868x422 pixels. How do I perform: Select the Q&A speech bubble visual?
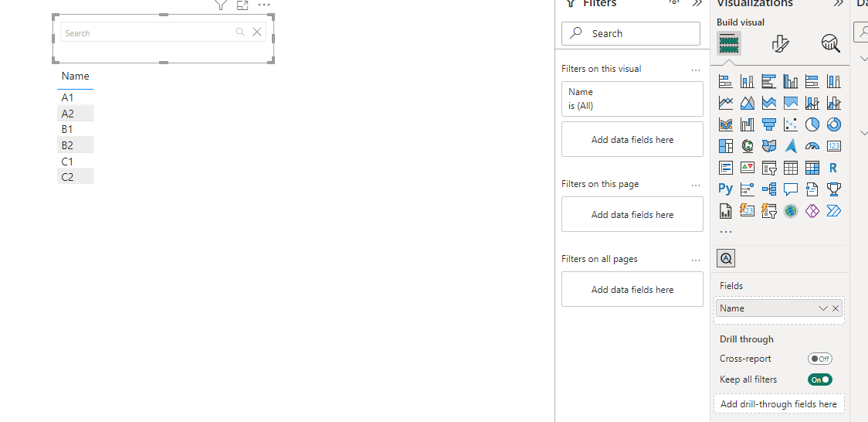tap(791, 189)
